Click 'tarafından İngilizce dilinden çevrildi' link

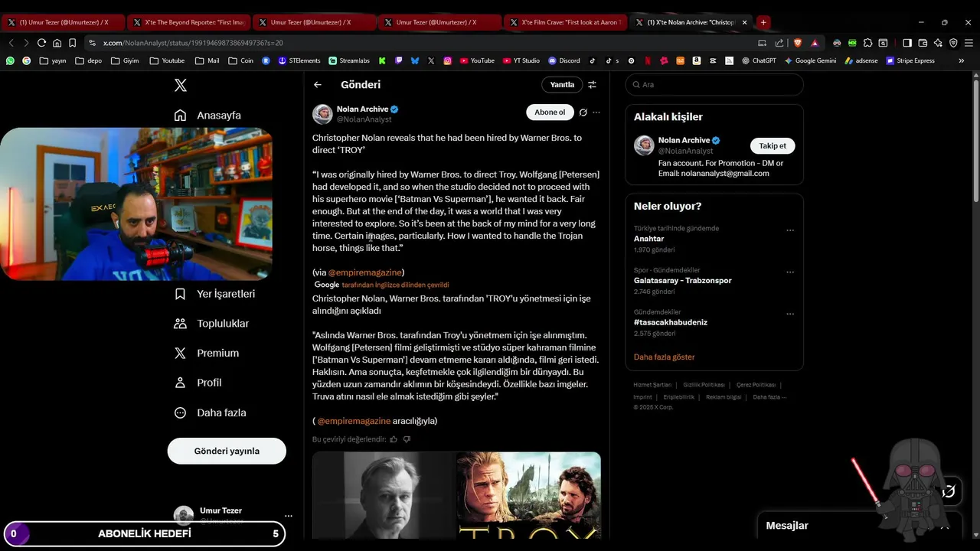tap(395, 285)
